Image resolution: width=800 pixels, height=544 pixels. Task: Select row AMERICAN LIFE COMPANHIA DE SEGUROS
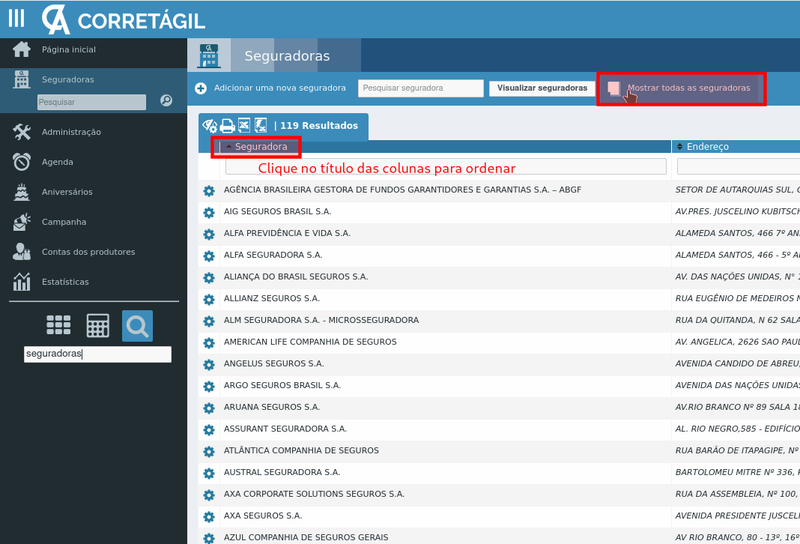498,343
